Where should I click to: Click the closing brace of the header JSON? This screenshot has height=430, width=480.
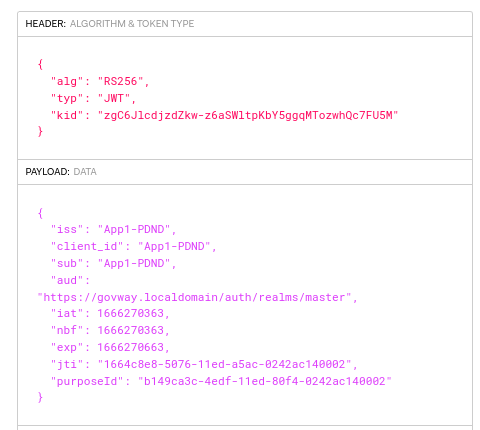click(x=40, y=131)
